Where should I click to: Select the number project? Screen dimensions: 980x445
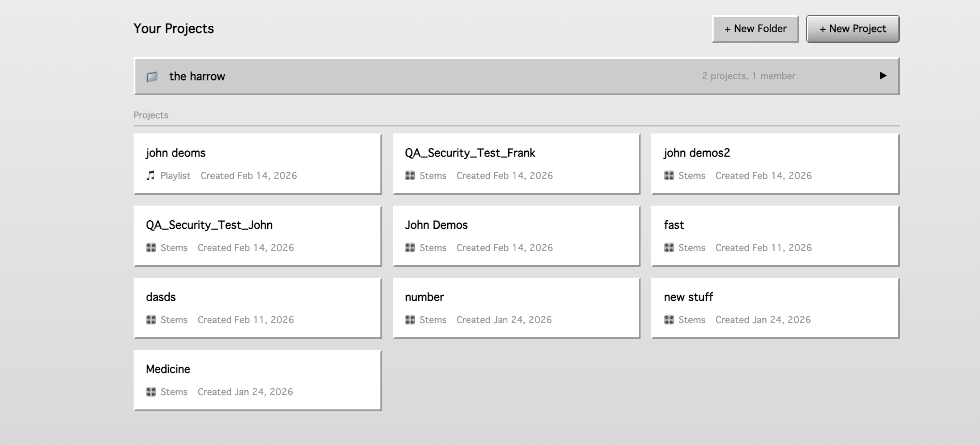click(515, 307)
